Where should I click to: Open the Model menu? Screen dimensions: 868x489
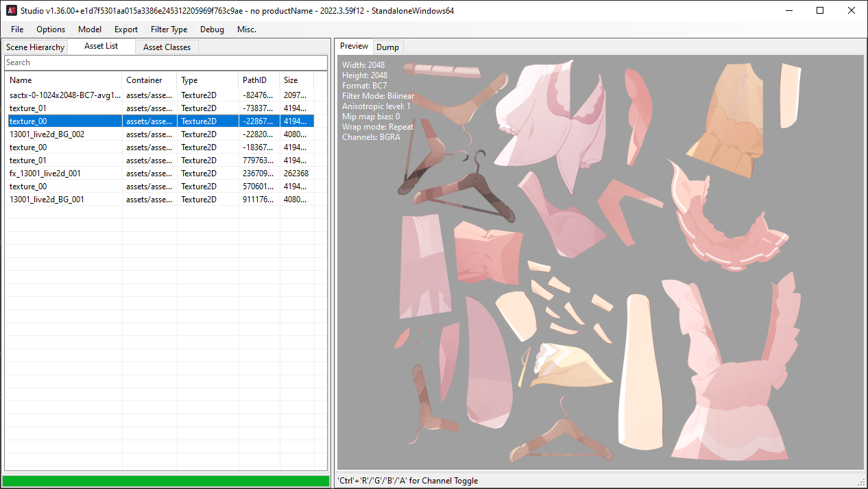[x=90, y=29]
